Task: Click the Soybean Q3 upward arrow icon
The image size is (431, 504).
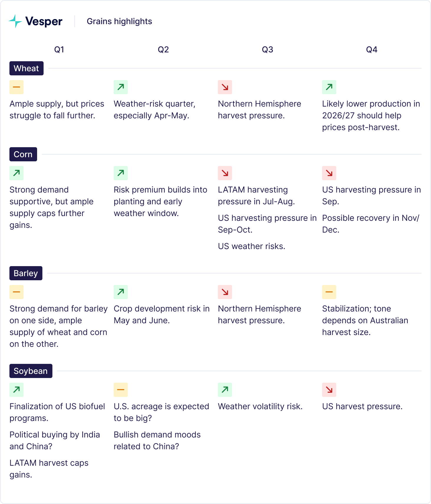Action: 225,390
